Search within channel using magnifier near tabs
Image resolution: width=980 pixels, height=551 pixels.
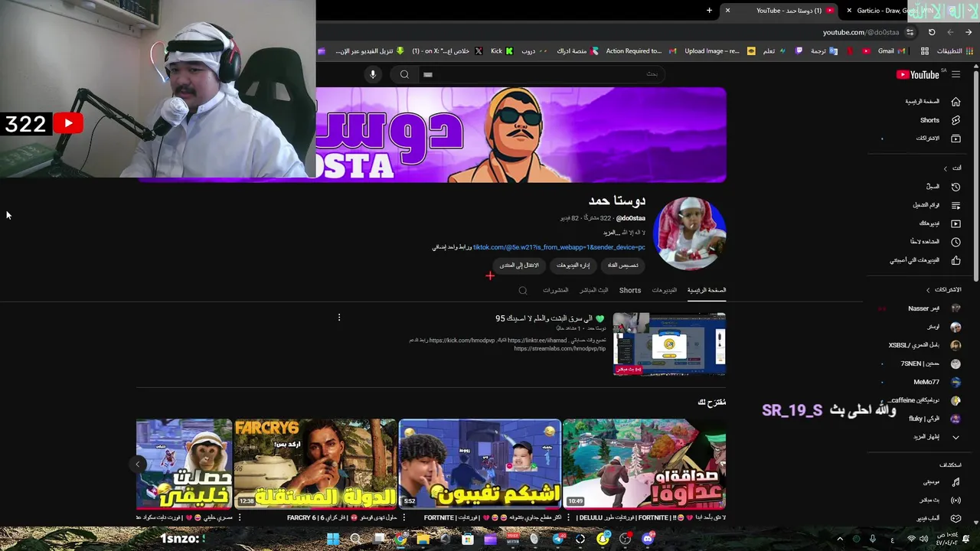click(x=523, y=291)
